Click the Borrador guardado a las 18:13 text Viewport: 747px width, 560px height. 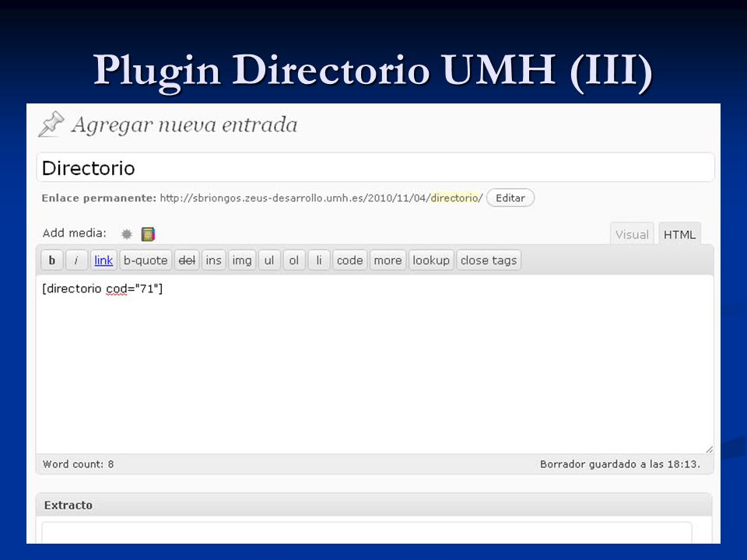pyautogui.click(x=620, y=464)
